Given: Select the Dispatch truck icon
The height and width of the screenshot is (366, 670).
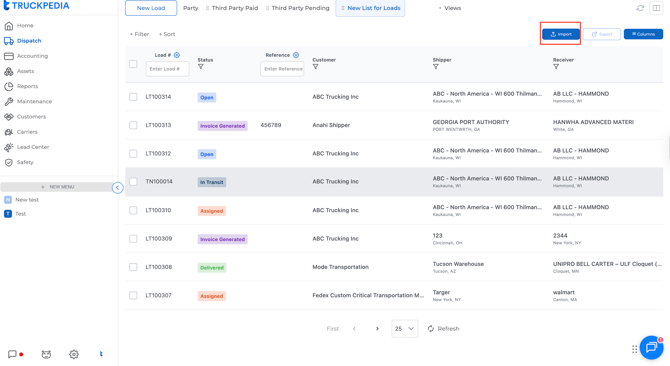Looking at the screenshot, I should tap(9, 41).
